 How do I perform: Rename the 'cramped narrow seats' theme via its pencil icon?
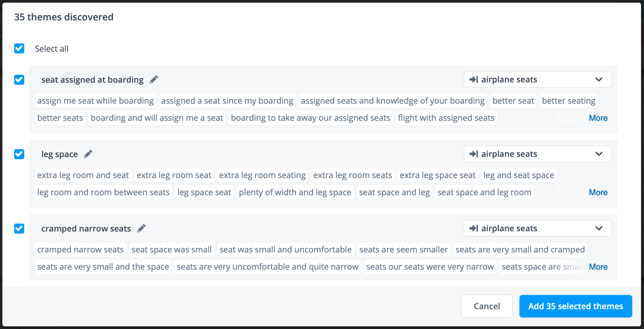point(141,228)
